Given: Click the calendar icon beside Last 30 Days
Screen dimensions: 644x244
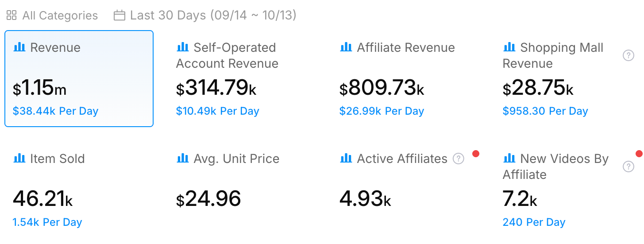Looking at the screenshot, I should tap(120, 15).
